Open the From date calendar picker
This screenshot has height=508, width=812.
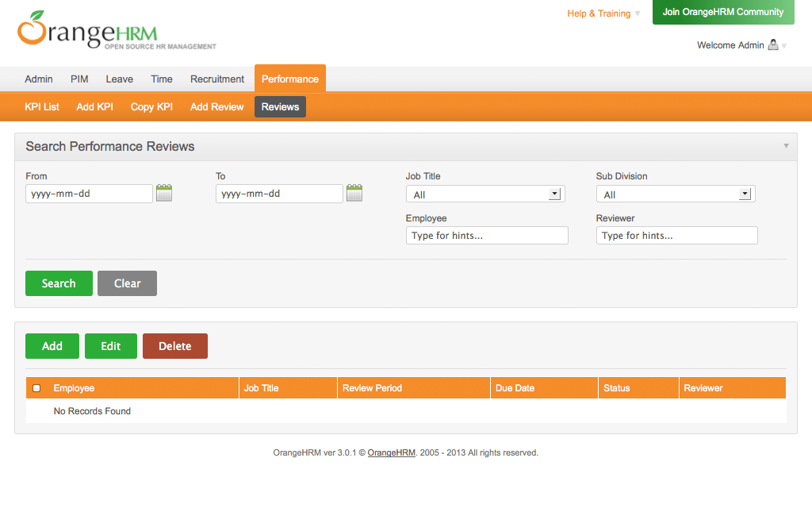(163, 193)
